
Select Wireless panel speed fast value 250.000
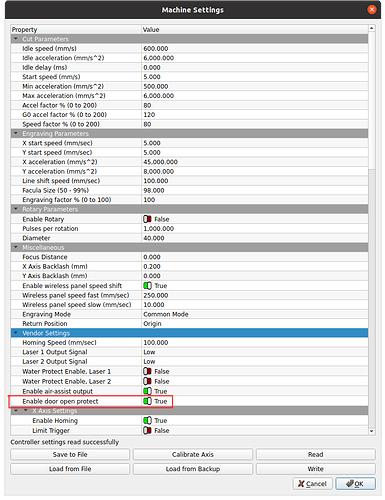(x=156, y=295)
